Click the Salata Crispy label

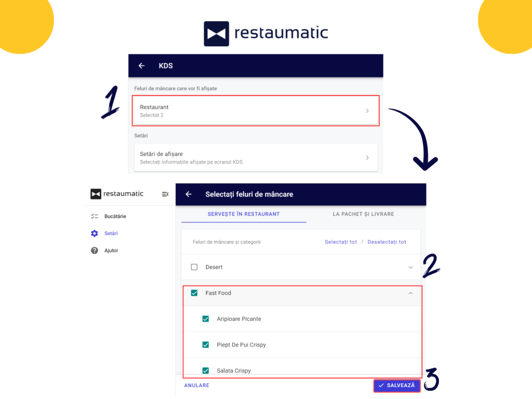[234, 370]
